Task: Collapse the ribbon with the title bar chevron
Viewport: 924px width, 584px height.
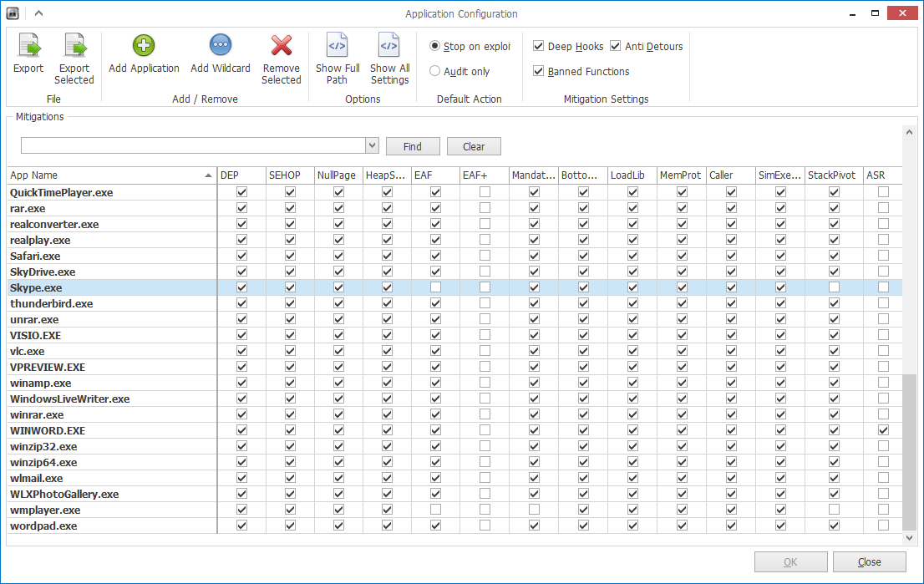Action: pyautogui.click(x=38, y=13)
